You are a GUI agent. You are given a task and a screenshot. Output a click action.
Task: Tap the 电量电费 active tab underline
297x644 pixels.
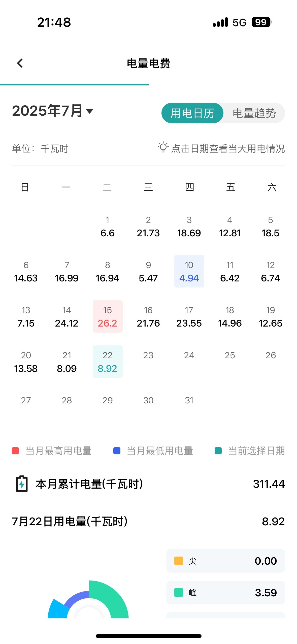click(x=74, y=85)
